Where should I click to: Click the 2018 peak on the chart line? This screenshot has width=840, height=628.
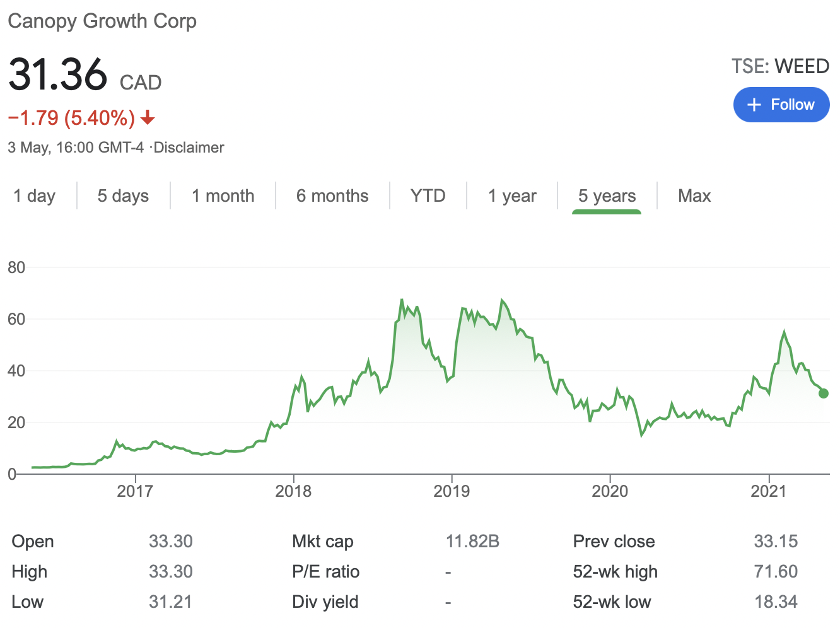[402, 300]
